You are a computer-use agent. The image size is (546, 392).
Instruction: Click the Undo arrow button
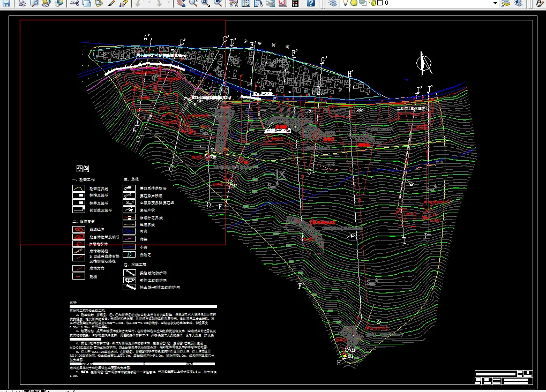click(139, 3)
